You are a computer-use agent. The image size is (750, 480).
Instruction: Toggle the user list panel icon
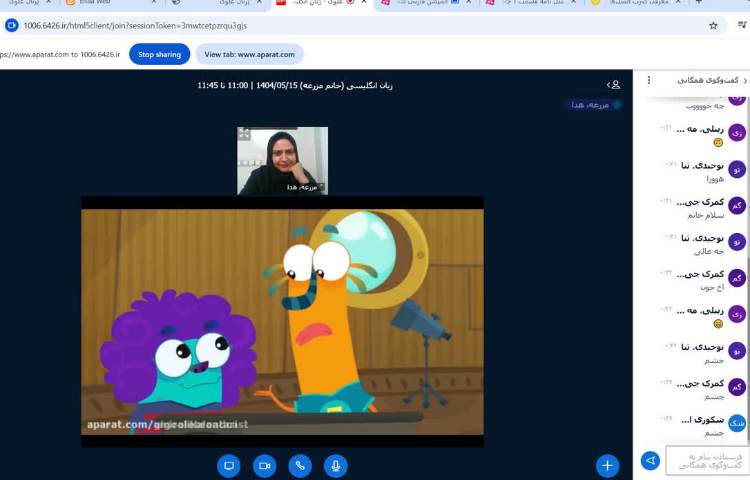[614, 85]
